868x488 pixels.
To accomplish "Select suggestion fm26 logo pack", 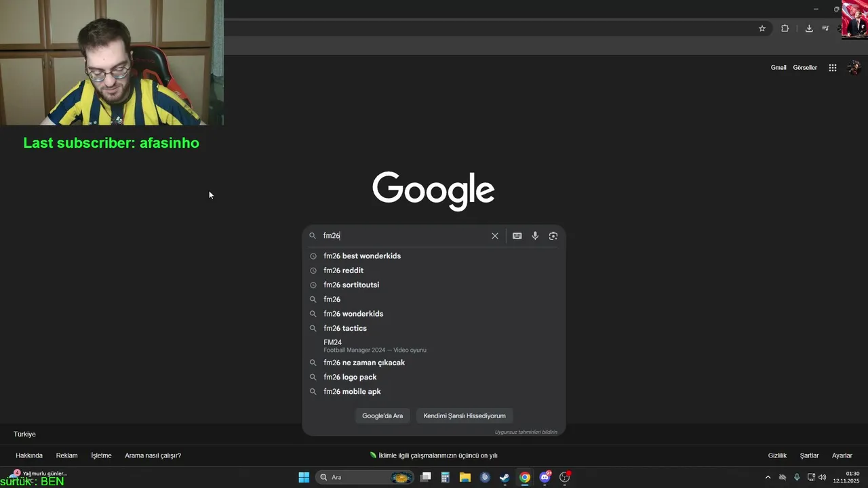I will click(x=434, y=377).
